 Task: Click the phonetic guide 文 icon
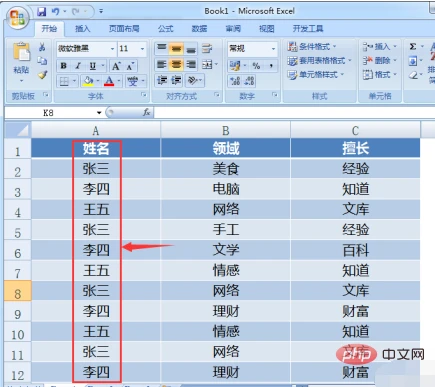coord(133,81)
